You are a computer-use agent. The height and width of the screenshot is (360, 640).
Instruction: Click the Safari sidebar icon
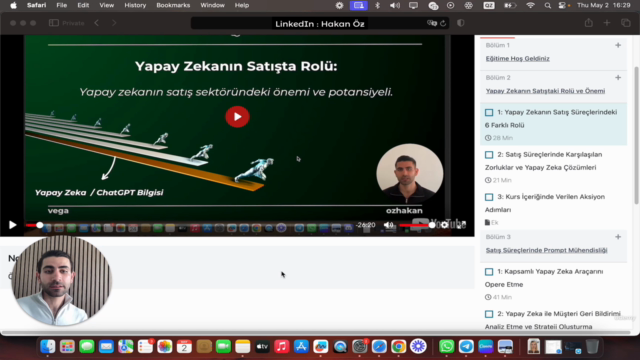(54, 23)
